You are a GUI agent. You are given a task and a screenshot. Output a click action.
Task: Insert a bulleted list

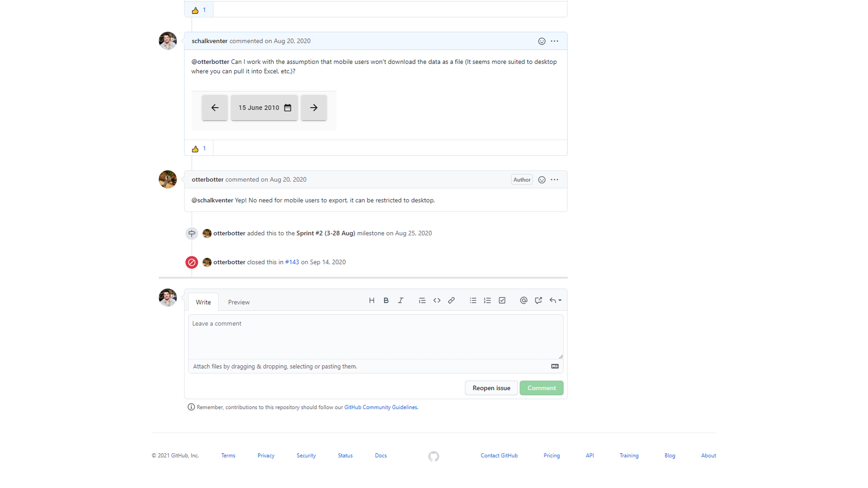click(x=473, y=300)
